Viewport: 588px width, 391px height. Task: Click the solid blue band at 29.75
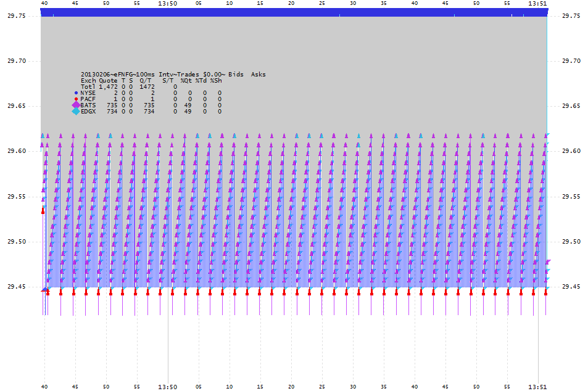pos(294,12)
